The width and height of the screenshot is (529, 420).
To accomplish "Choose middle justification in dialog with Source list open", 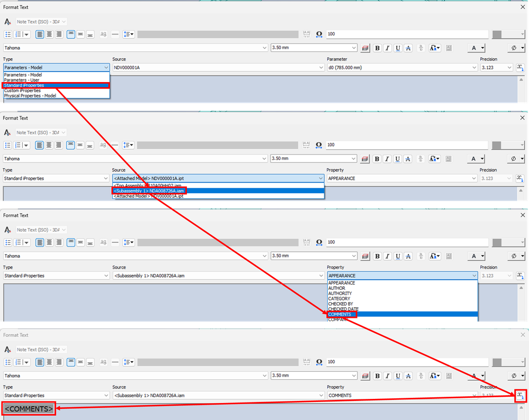I will tap(80, 145).
